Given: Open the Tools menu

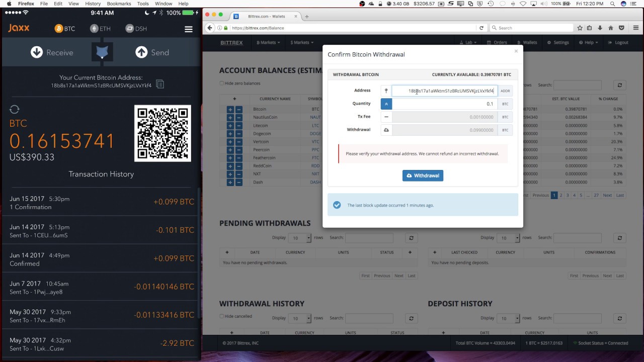Looking at the screenshot, I should click(x=143, y=4).
